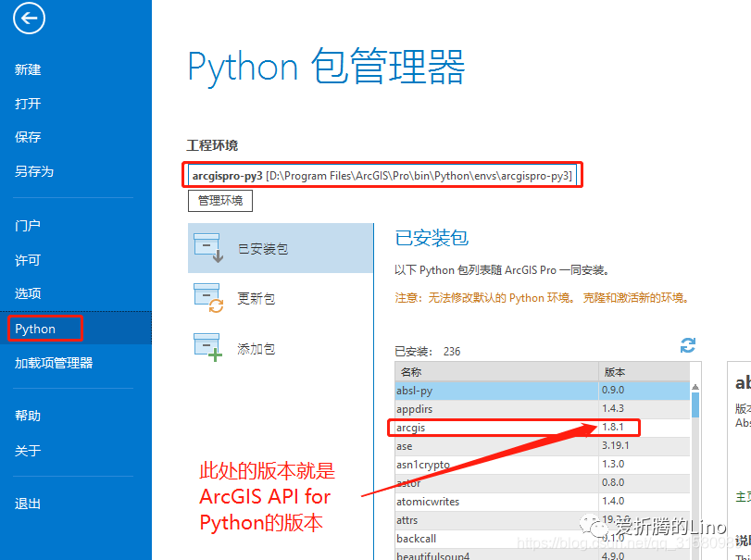
Task: Select the attrs package row
Action: point(542,520)
